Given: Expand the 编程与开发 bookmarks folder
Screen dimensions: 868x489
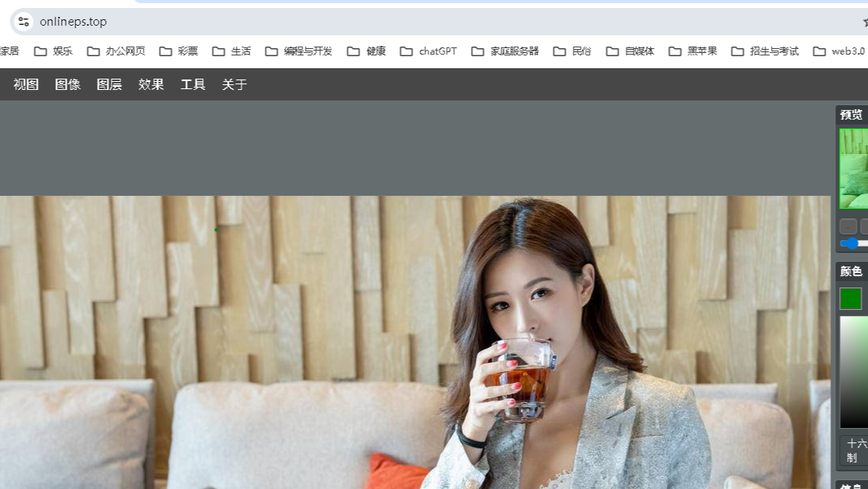Looking at the screenshot, I should [306, 50].
